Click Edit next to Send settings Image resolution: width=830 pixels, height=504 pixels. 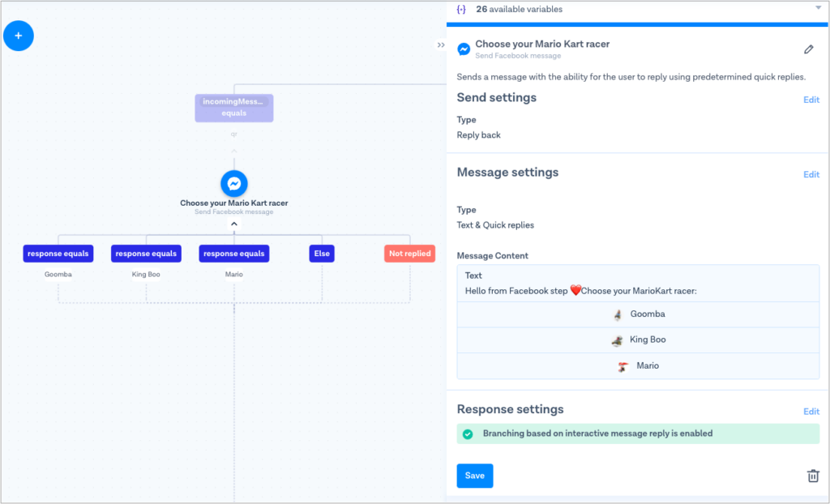pyautogui.click(x=811, y=100)
